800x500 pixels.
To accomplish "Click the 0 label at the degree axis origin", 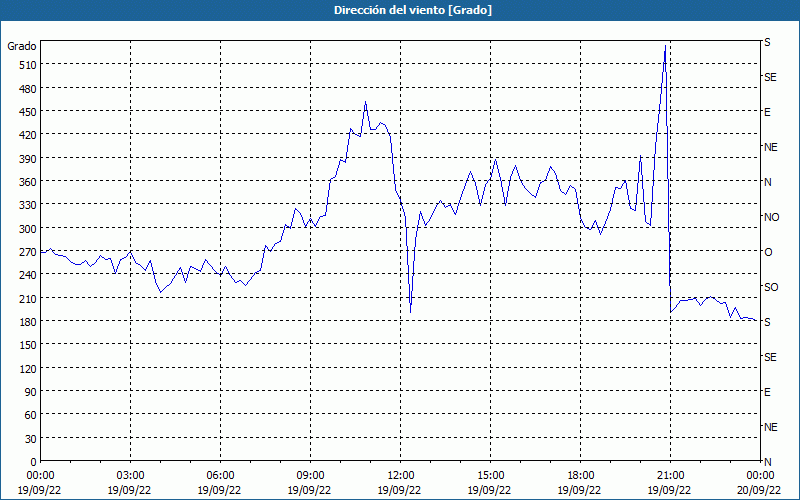I will coord(34,462).
